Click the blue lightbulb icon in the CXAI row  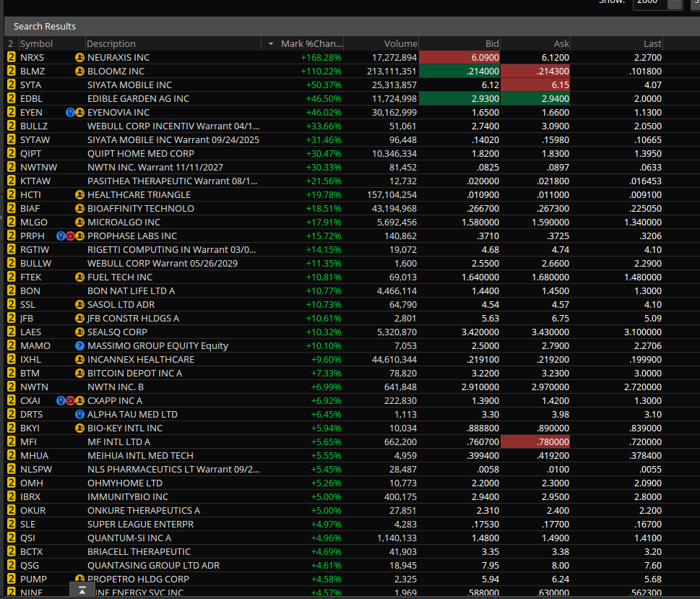click(61, 401)
